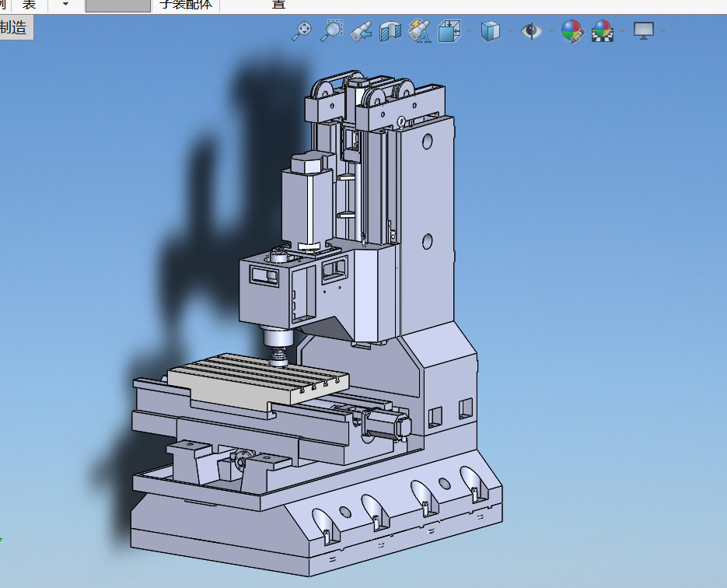Viewport: 727px width, 588px height.
Task: Click the 表 button in top ribbon
Action: [30, 5]
